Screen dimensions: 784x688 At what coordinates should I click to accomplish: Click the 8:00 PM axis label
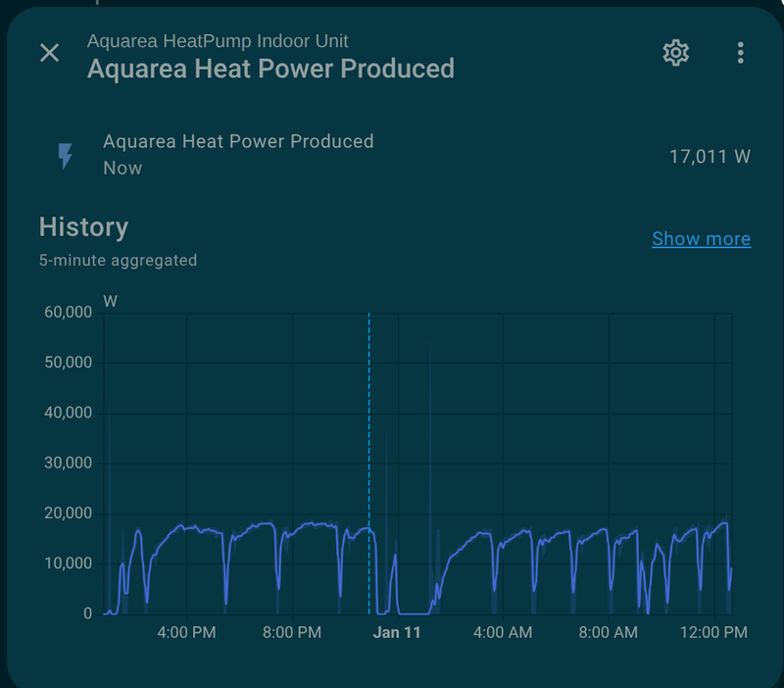[x=292, y=632]
